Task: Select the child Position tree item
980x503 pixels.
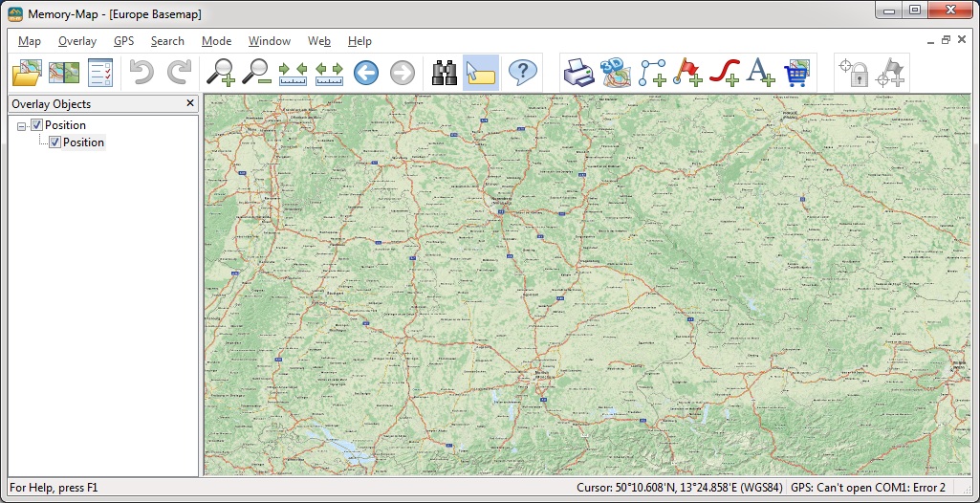Action: [x=83, y=142]
